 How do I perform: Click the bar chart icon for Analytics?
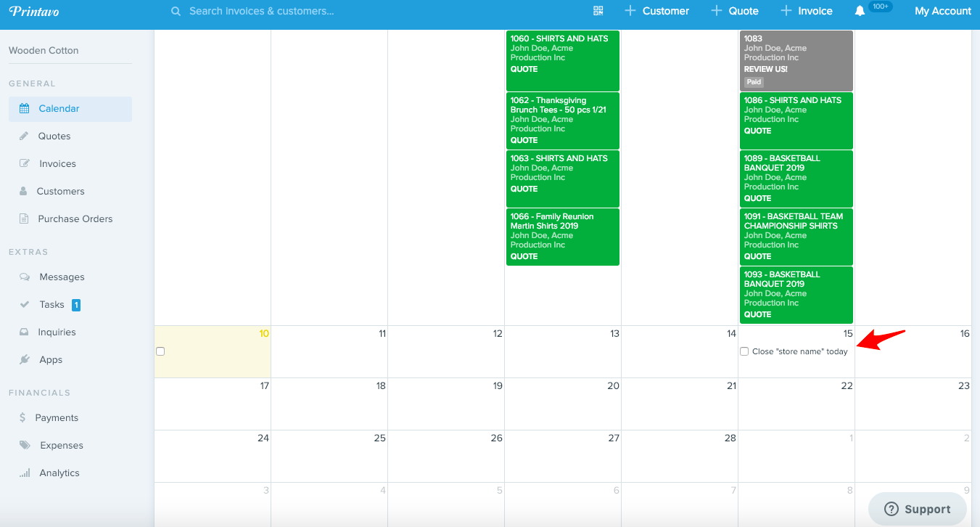[x=25, y=473]
